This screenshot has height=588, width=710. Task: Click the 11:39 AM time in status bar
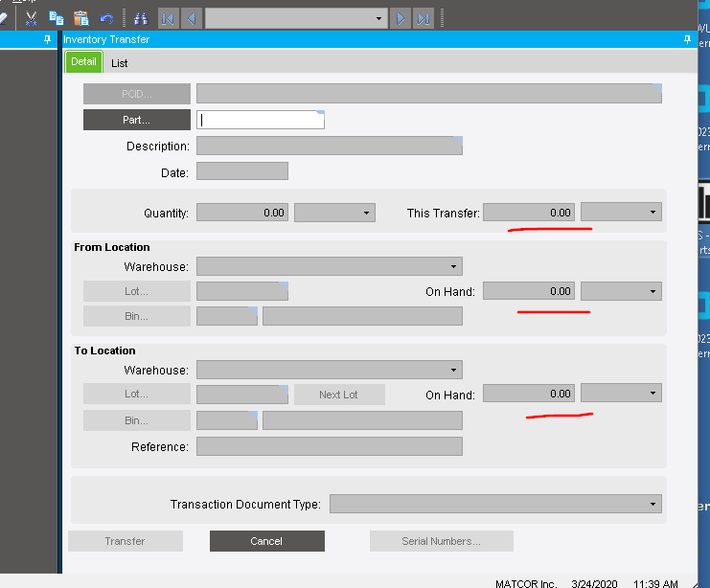[655, 584]
